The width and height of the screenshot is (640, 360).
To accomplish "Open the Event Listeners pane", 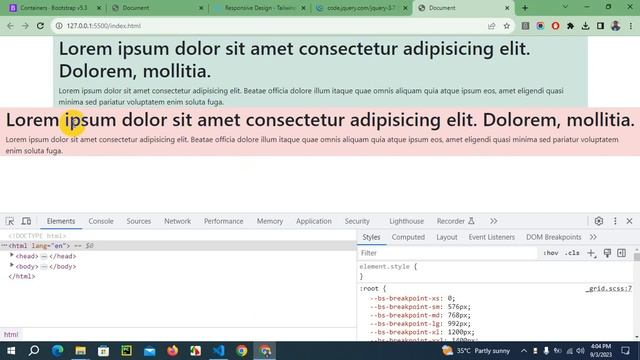I will 491,237.
